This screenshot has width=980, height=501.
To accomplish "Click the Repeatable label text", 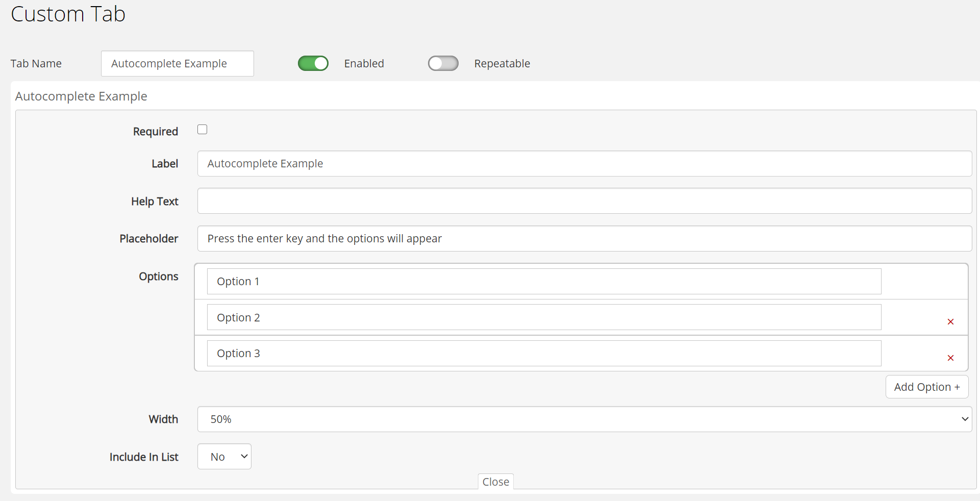I will point(502,63).
